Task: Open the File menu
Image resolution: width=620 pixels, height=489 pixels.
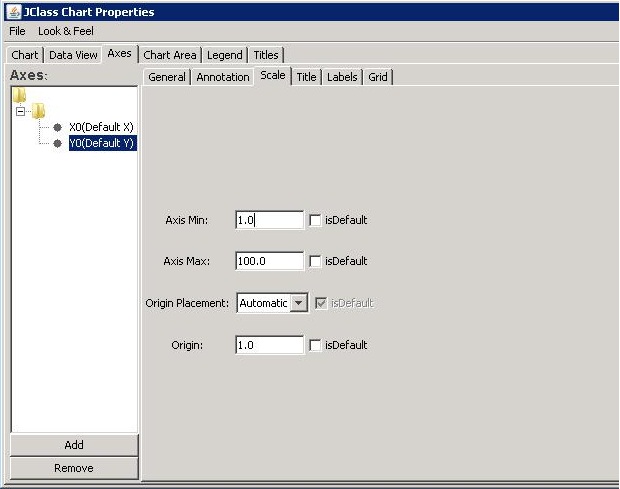Action: click(17, 31)
